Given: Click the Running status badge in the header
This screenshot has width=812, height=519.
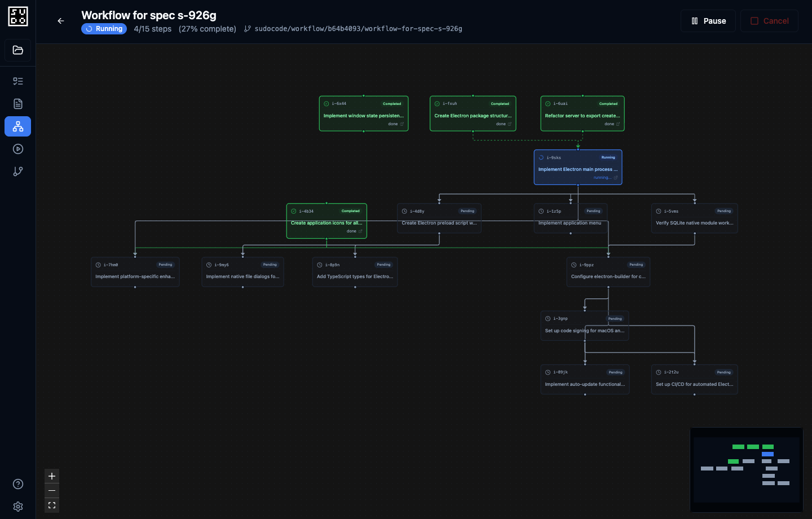Looking at the screenshot, I should coord(104,29).
